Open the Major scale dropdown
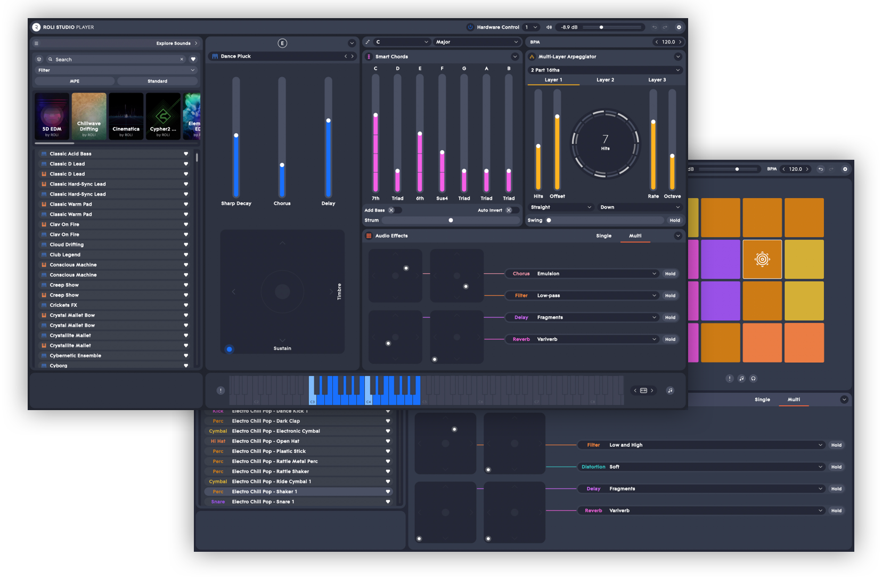The height and width of the screenshot is (588, 882). (477, 42)
